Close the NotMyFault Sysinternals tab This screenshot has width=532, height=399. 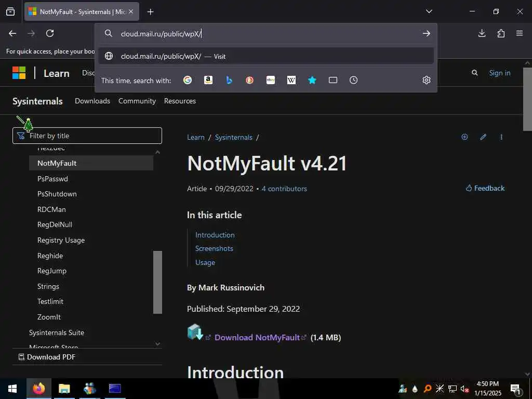tap(131, 11)
